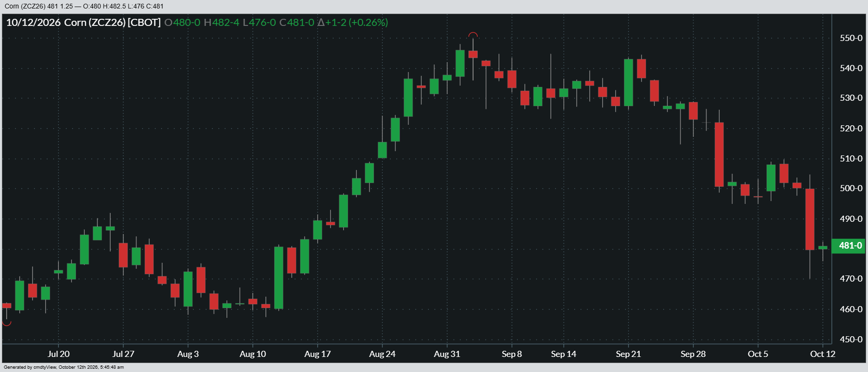Click the 540-0 price axis label

coord(851,68)
